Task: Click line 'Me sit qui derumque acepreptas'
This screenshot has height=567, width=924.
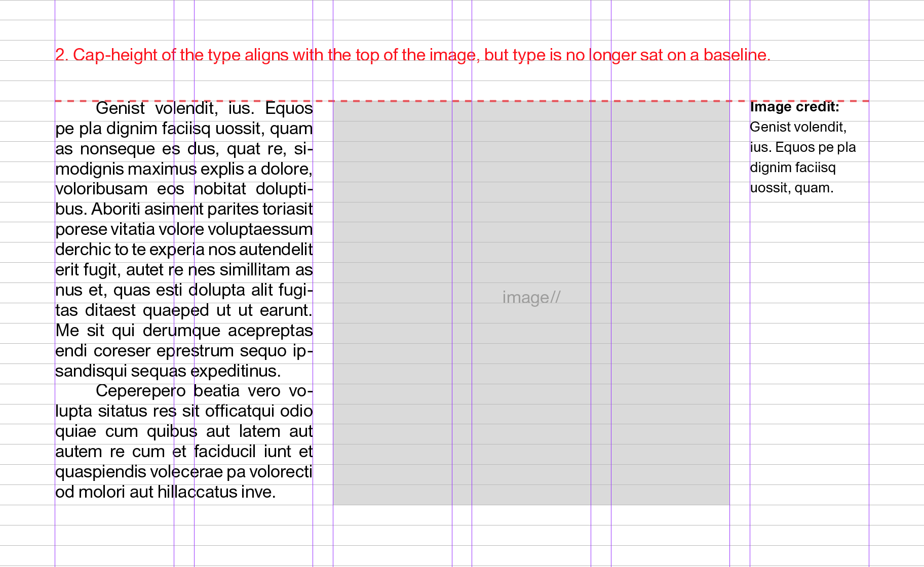Action: point(184,331)
